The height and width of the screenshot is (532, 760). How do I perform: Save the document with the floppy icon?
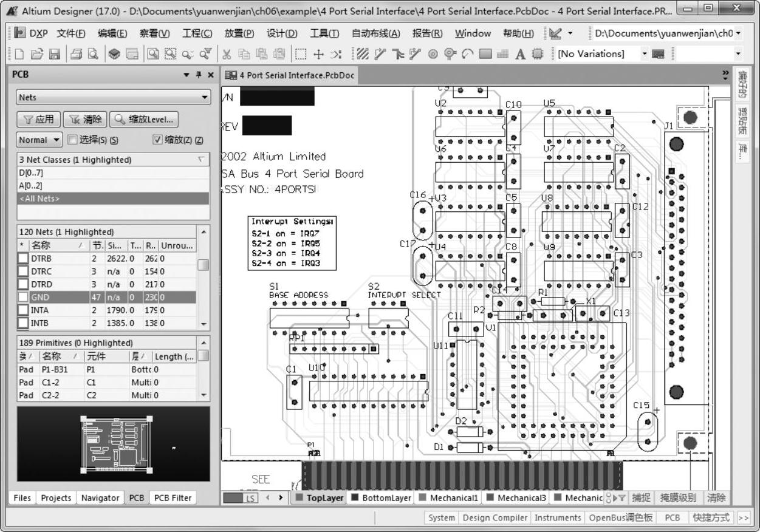pyautogui.click(x=54, y=54)
